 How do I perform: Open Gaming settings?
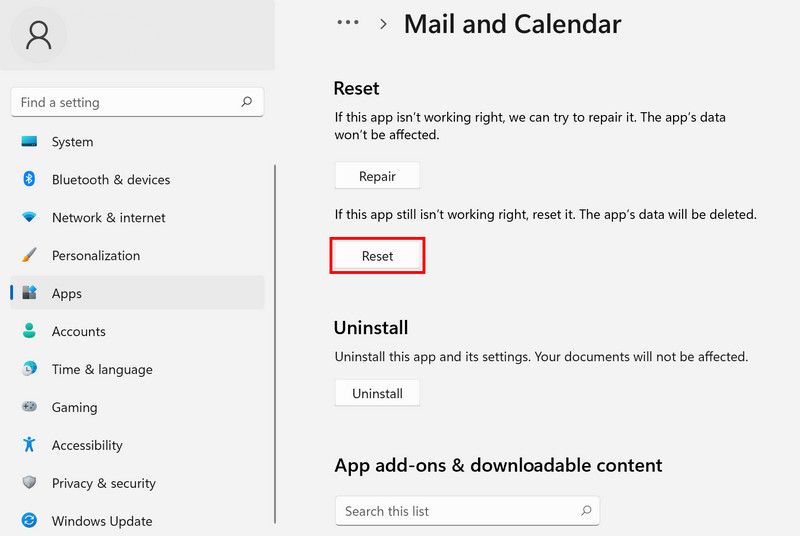coord(137,406)
